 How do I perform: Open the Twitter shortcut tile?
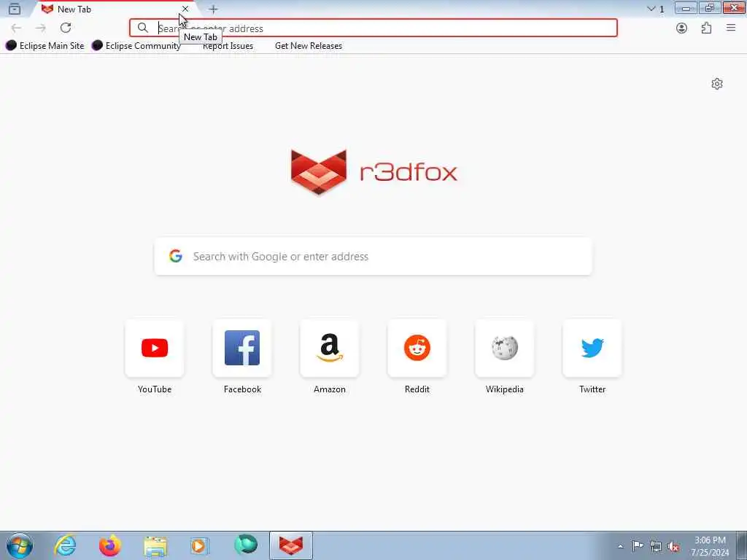click(592, 348)
